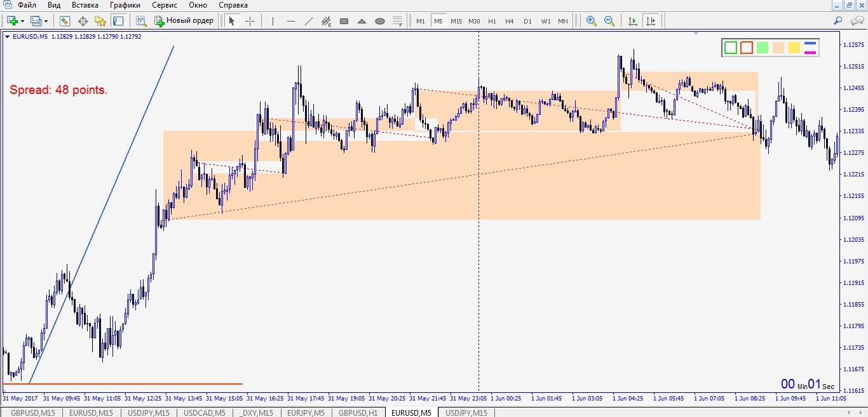Switch timeframe to H1
This screenshot has width=868, height=417.
tap(492, 21)
